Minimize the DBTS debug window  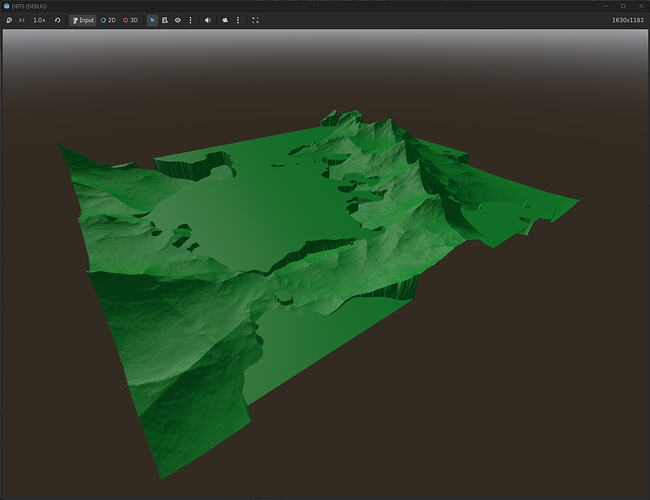605,6
